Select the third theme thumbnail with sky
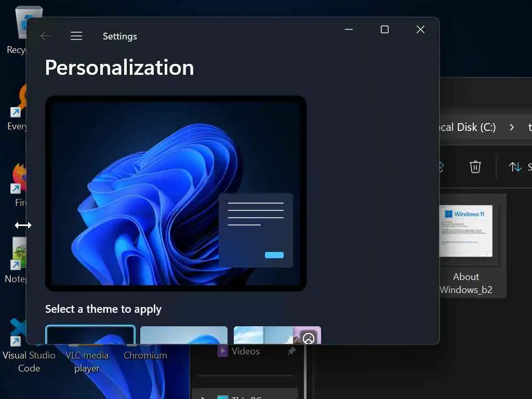This screenshot has width=532, height=399. click(277, 335)
